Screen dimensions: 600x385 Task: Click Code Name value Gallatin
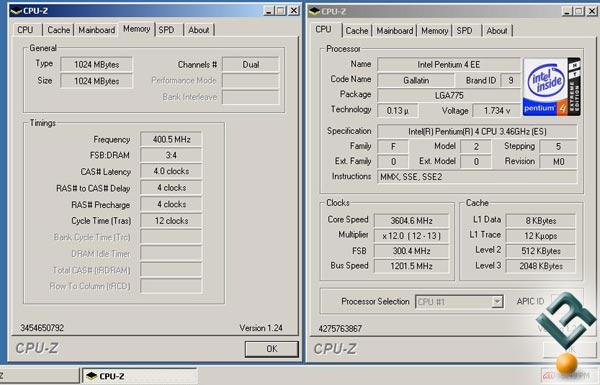pyautogui.click(x=416, y=81)
